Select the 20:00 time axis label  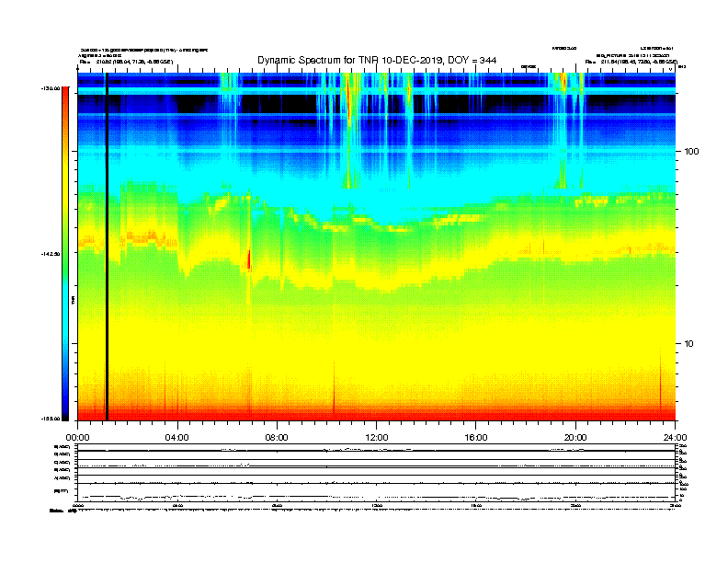coord(575,437)
